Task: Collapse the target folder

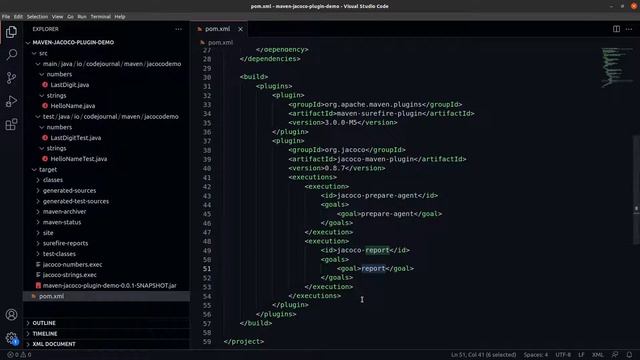Action: [x=48, y=169]
